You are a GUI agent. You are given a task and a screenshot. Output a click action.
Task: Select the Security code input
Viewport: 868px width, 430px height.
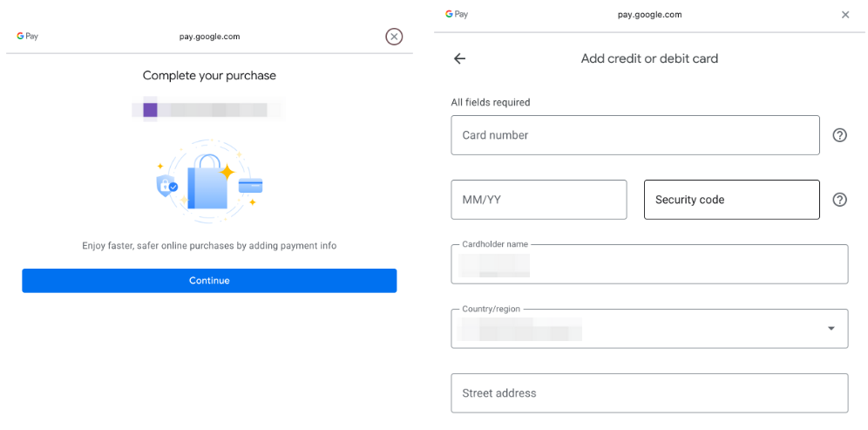731,200
